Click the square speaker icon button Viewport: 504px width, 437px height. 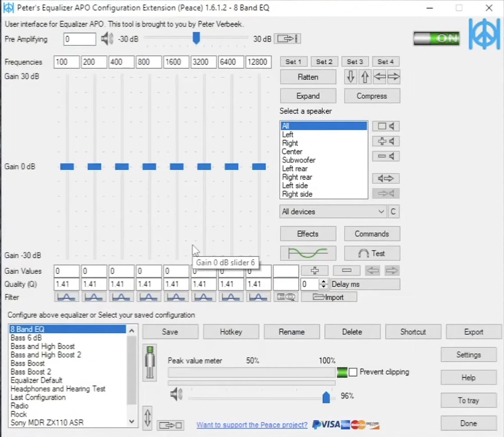(x=386, y=126)
